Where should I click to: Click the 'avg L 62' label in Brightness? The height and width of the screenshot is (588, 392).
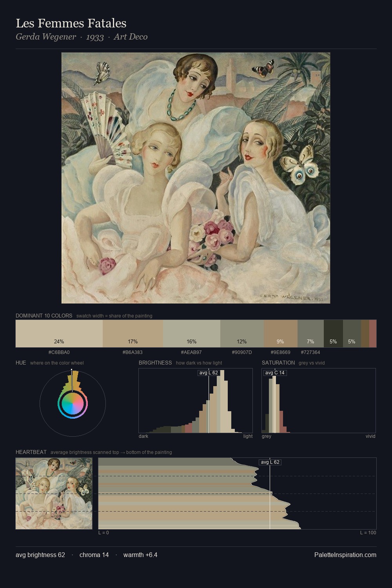pos(209,373)
